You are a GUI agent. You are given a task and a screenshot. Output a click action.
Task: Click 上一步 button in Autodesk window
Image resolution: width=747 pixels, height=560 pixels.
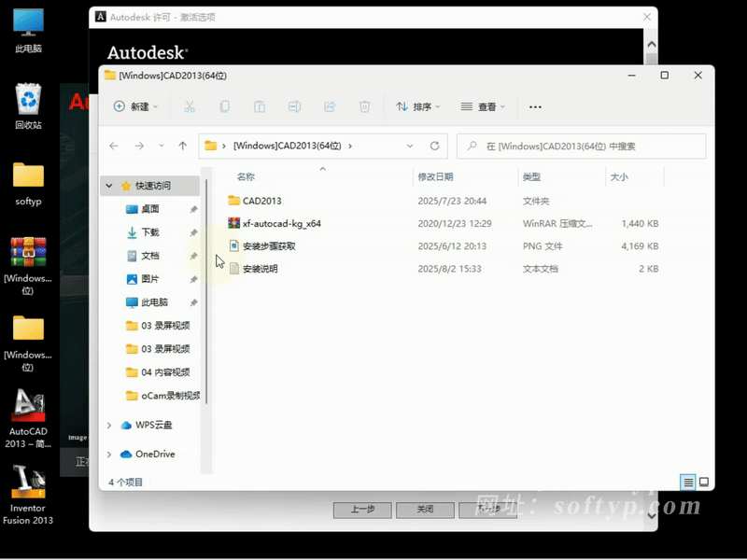[x=362, y=510]
